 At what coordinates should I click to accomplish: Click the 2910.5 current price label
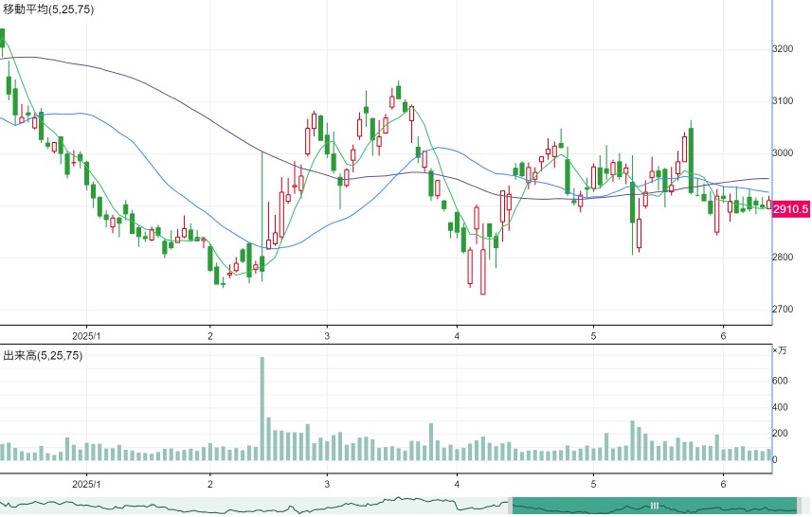point(790,209)
